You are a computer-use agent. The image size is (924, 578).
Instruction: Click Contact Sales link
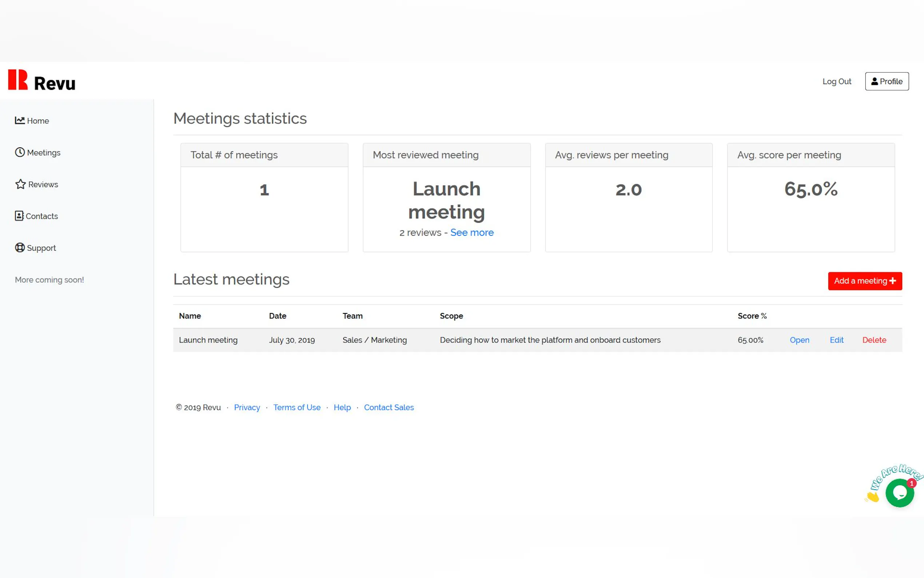click(389, 408)
